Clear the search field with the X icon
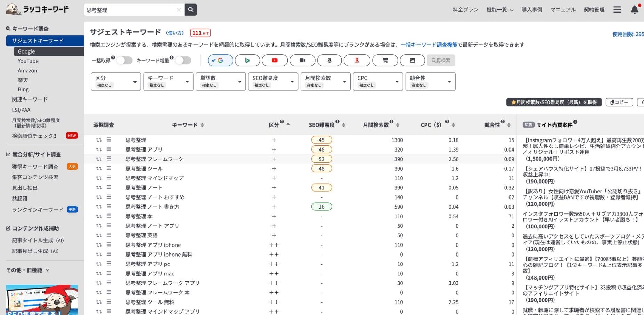 [179, 10]
